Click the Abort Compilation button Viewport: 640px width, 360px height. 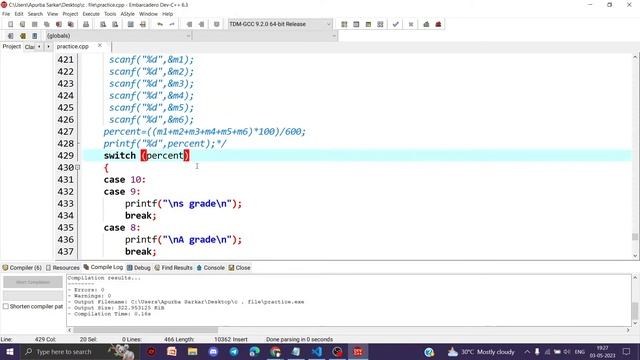tap(33, 282)
